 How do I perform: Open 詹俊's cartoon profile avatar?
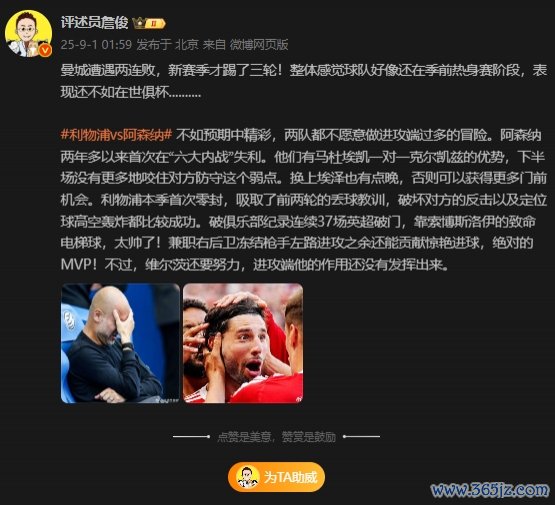(x=28, y=34)
